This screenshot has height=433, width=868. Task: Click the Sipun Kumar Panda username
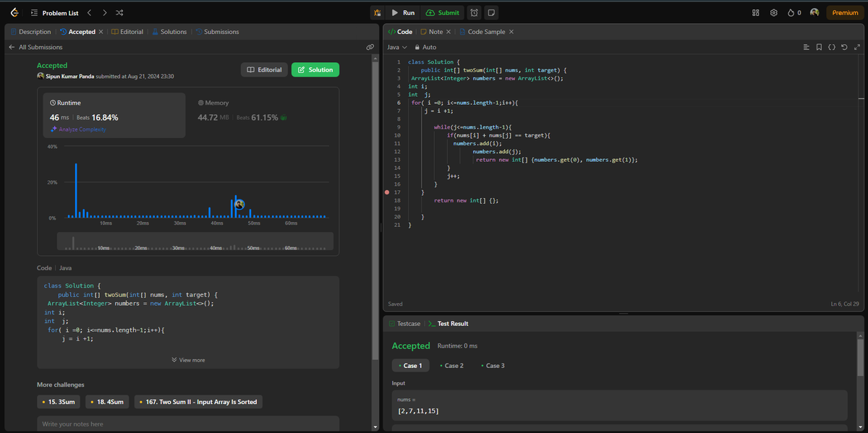pyautogui.click(x=69, y=76)
